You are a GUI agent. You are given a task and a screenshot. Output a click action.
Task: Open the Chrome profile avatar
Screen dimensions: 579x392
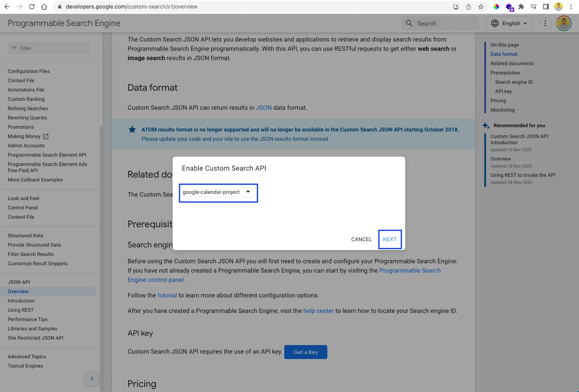[558, 7]
